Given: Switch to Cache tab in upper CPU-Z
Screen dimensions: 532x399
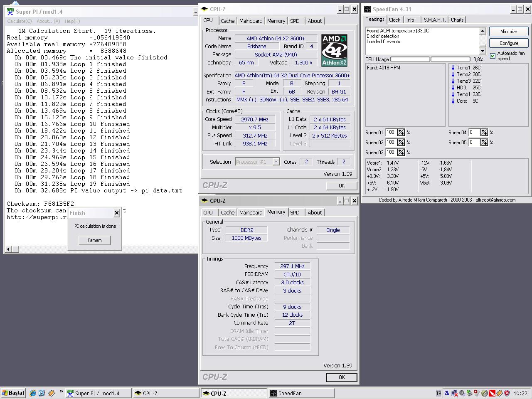Looking at the screenshot, I should (x=227, y=21).
